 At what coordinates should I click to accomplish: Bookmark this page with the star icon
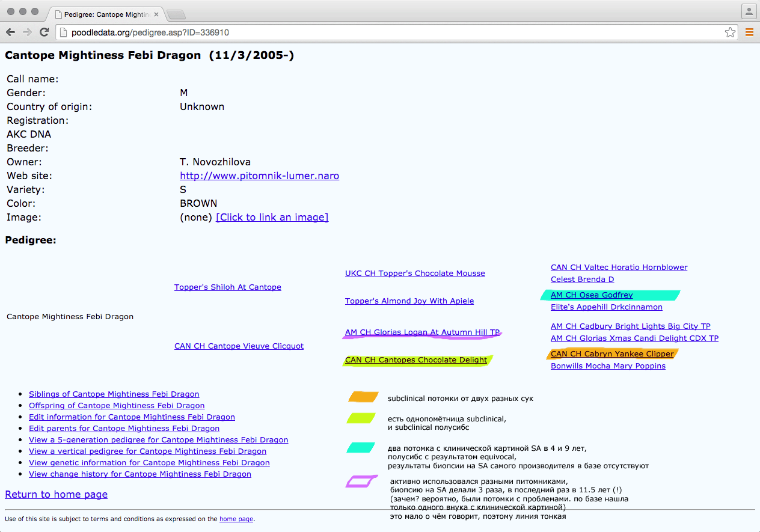pos(730,32)
